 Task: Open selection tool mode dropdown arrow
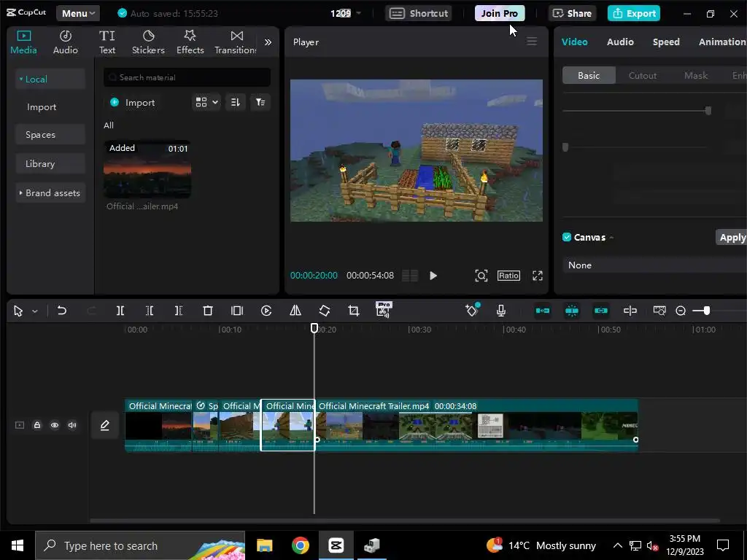coord(35,311)
